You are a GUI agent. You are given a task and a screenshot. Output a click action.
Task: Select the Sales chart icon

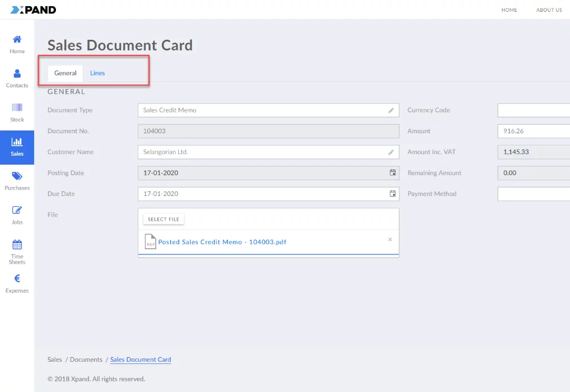(x=17, y=142)
